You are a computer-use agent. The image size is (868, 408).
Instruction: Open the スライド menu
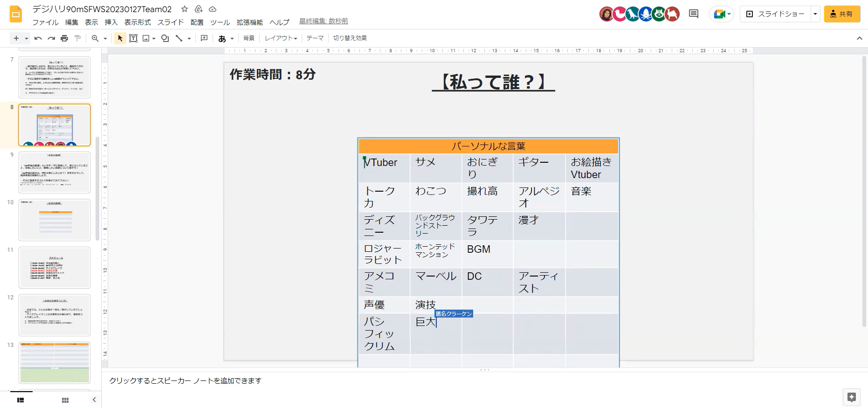[171, 22]
